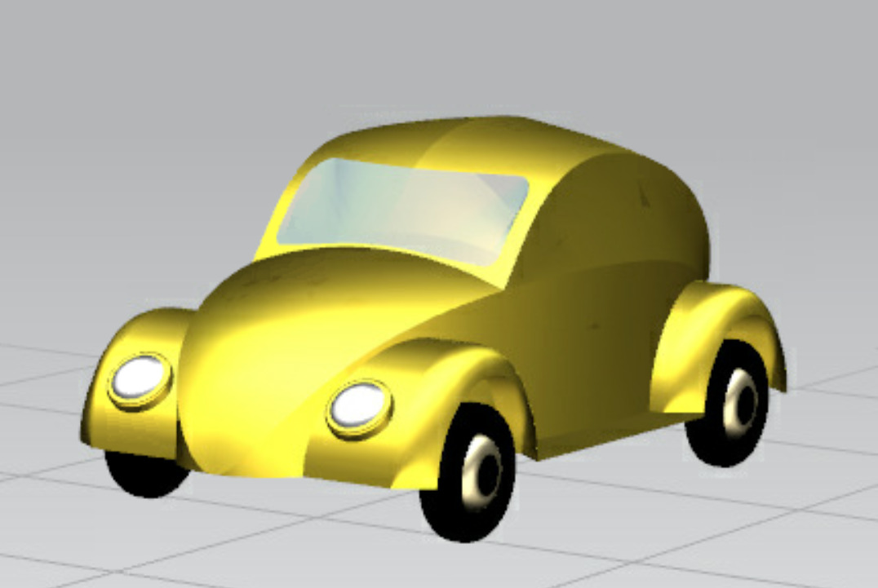Click the empty gray background above the car
This screenshot has height=588, width=878.
(x=441, y=49)
